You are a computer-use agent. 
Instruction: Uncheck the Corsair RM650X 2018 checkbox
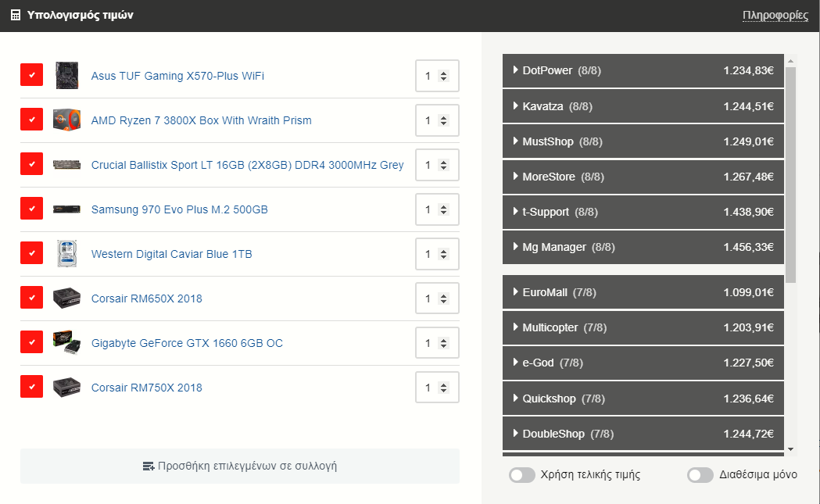pos(31,298)
